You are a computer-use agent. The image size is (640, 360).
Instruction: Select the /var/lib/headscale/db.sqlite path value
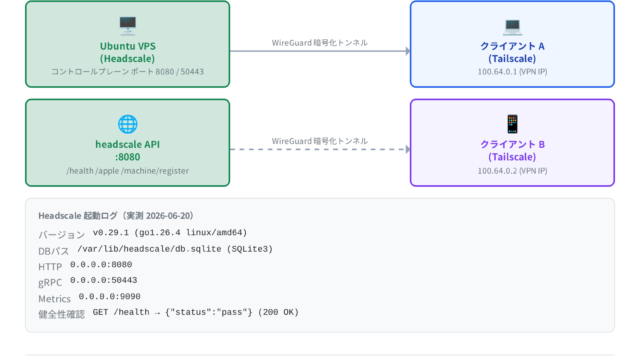pos(175,249)
